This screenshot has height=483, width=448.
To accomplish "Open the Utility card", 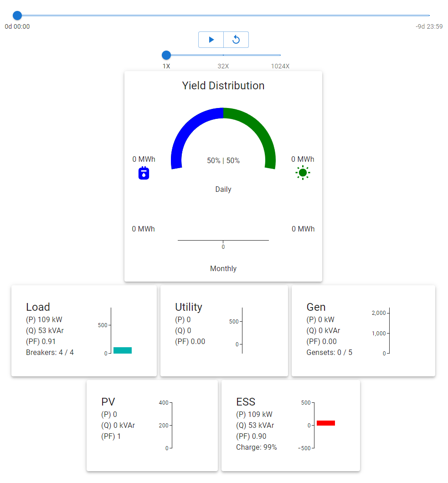I will click(224, 330).
